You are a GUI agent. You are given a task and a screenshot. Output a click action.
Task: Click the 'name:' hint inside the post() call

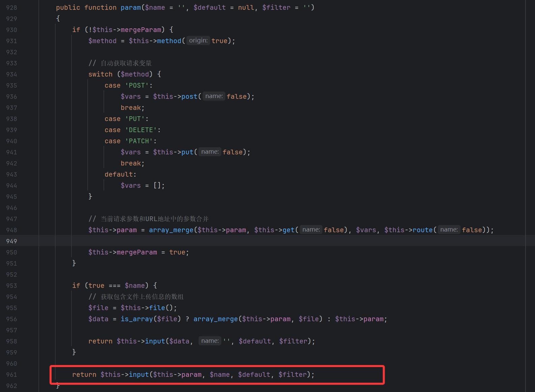tap(214, 96)
